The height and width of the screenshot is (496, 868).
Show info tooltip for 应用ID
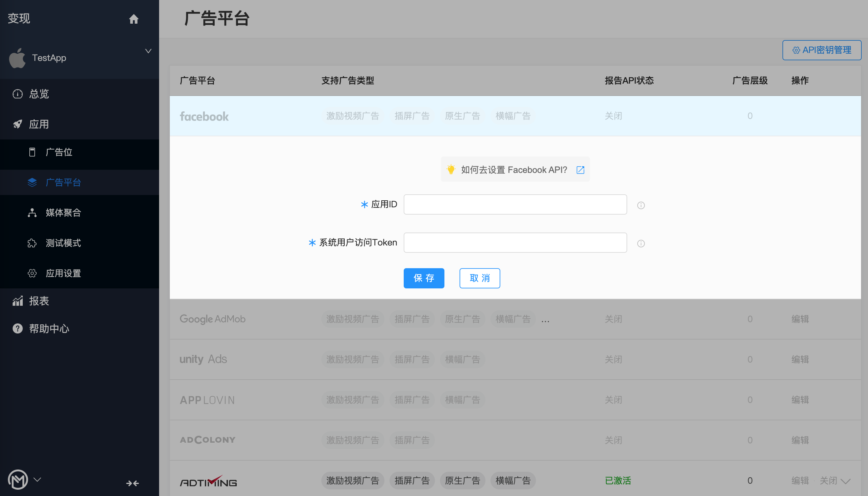(x=641, y=205)
